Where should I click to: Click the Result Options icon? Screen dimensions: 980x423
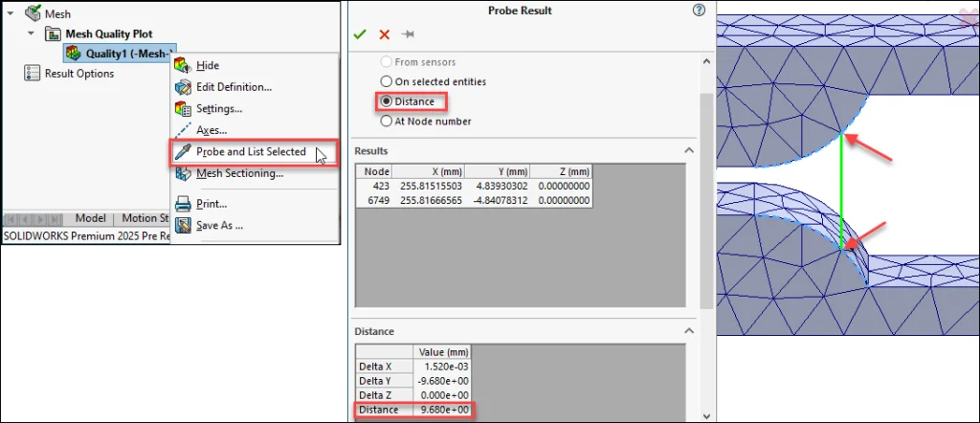tap(32, 73)
